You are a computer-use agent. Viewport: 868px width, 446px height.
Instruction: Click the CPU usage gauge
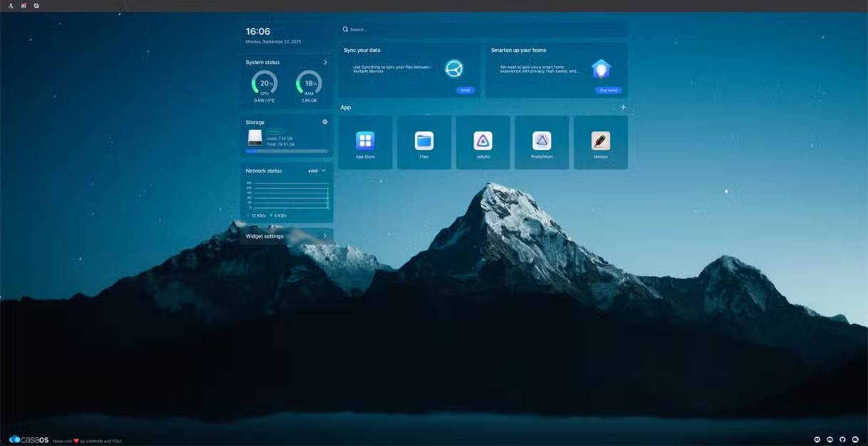(265, 83)
